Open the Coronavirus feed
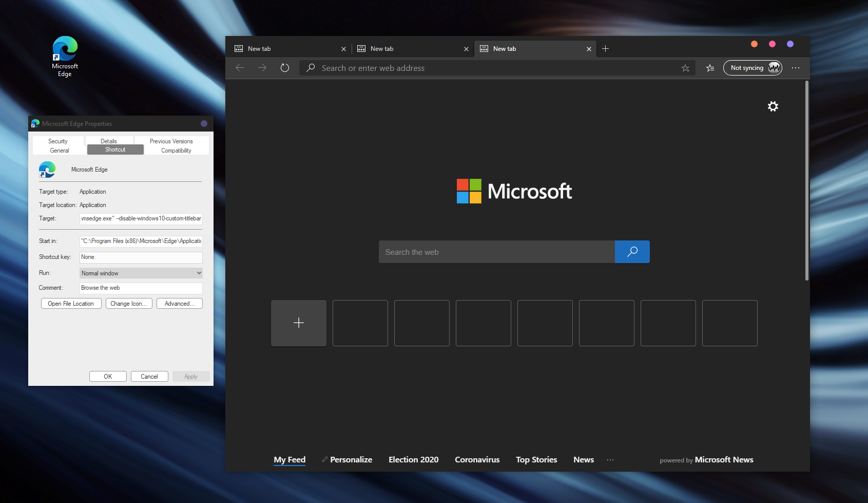The width and height of the screenshot is (868, 503). 477,460
